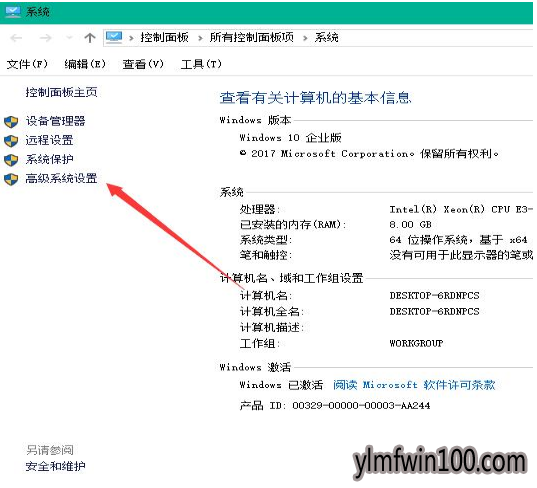Click the 处理器 label
537x488 pixels.
pyautogui.click(x=260, y=209)
